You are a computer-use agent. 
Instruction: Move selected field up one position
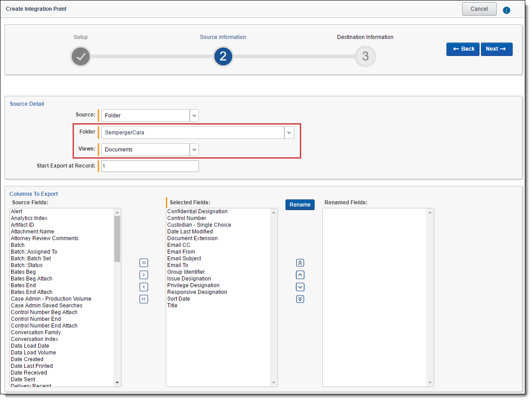(x=300, y=275)
